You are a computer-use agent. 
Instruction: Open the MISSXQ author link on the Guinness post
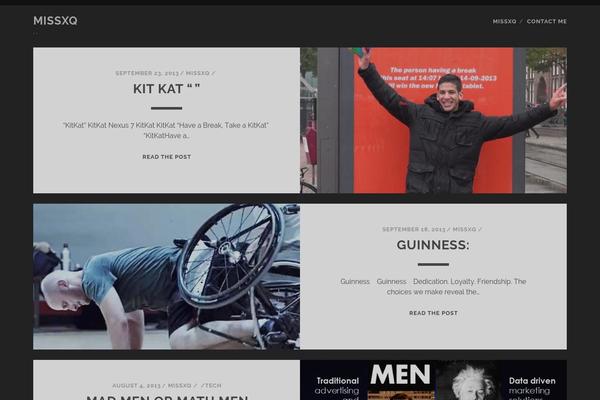point(464,229)
